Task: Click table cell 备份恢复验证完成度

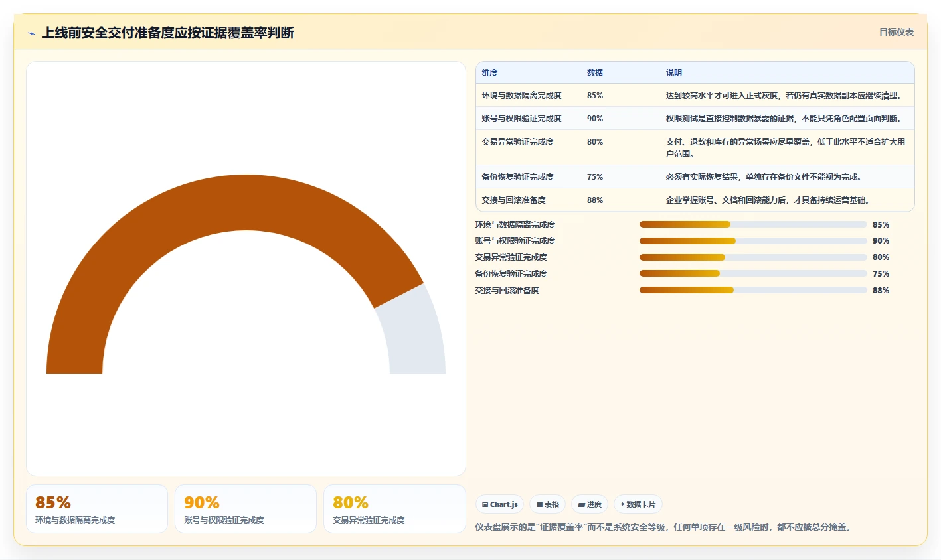Action: (x=517, y=177)
